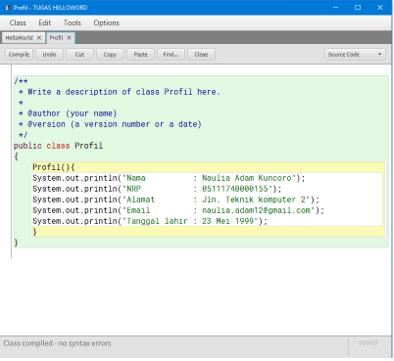394x361 pixels.
Task: Click the Copy button
Action: point(110,54)
